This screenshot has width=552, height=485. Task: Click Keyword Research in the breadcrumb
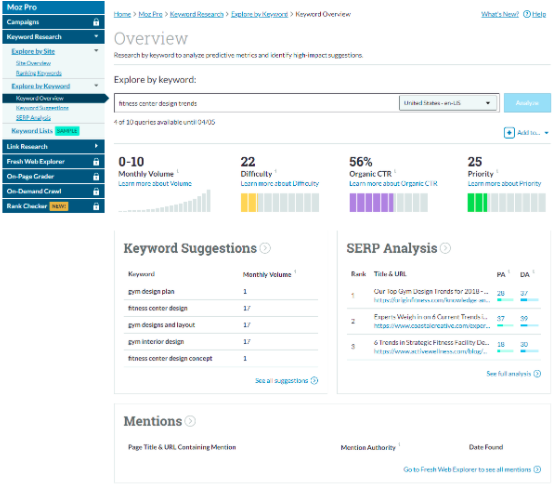pyautogui.click(x=196, y=14)
